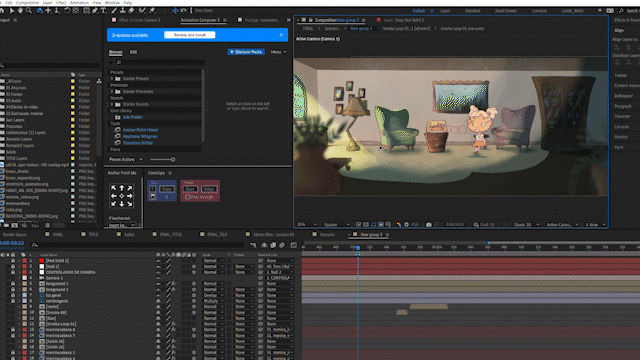Open the Quarter resolution dropdown
Viewport: 640px width, 360px height.
(x=336, y=224)
